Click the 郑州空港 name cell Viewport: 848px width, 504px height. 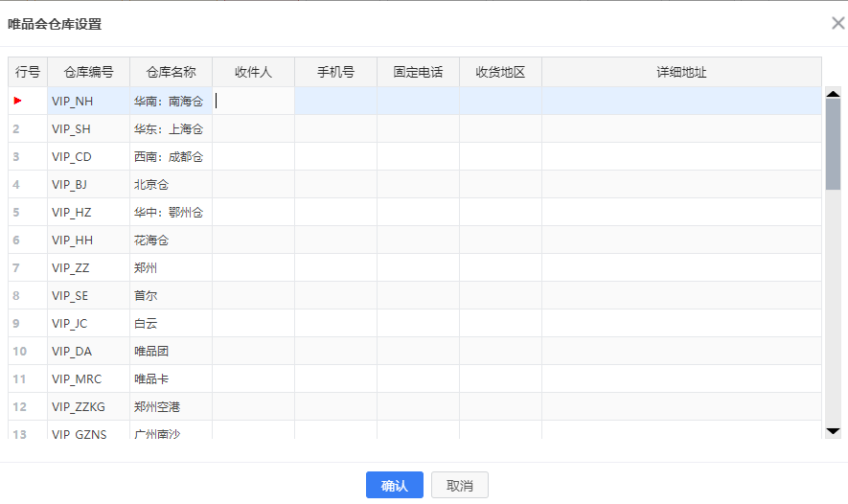pyautogui.click(x=171, y=406)
